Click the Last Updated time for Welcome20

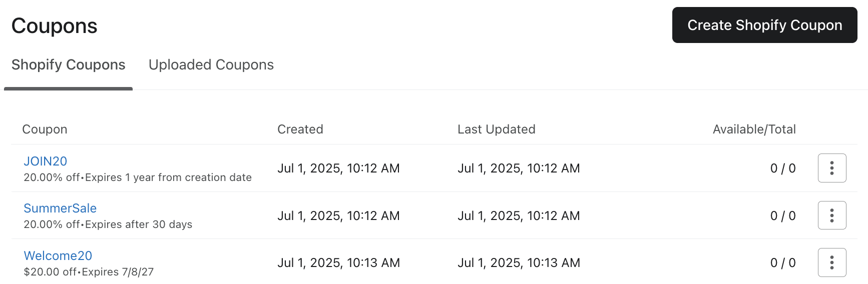coord(519,263)
